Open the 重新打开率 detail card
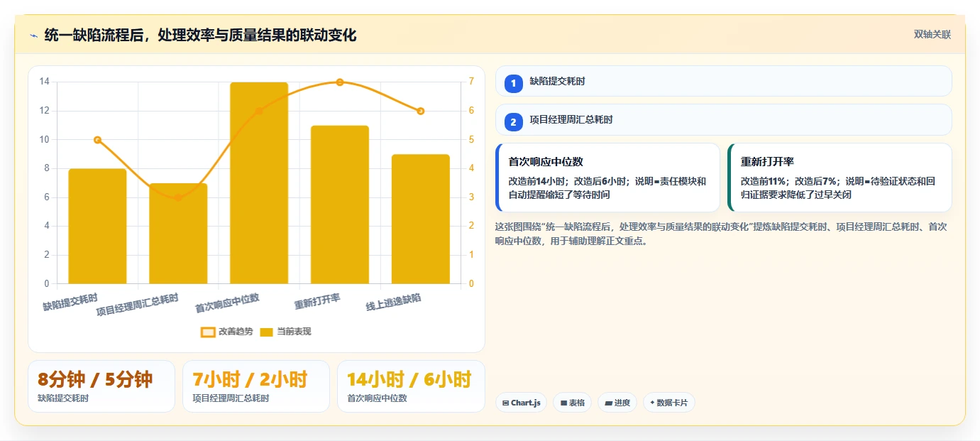980x441 pixels. [x=839, y=178]
